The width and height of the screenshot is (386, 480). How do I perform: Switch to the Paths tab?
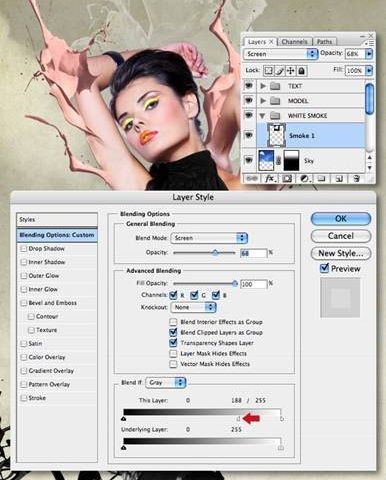coord(324,42)
